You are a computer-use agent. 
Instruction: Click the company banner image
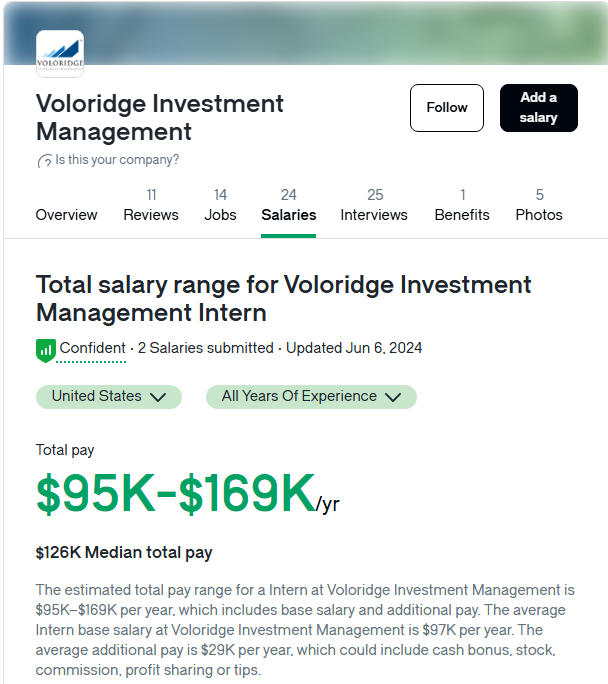point(305,33)
